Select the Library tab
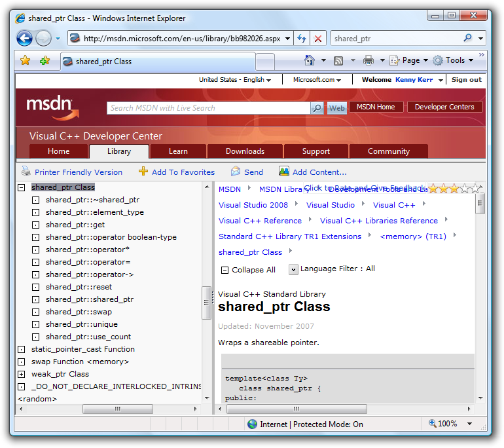Image resolution: width=504 pixels, height=448 pixels. [119, 151]
